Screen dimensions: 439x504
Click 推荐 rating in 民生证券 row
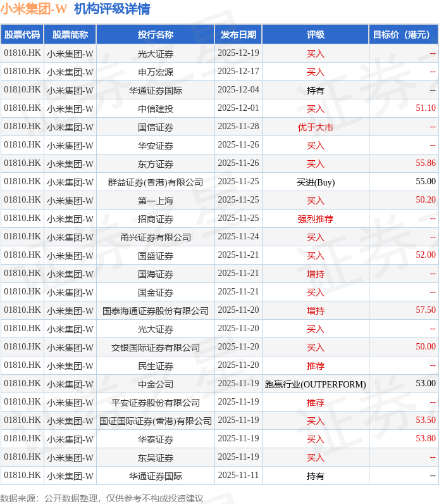[x=316, y=366]
